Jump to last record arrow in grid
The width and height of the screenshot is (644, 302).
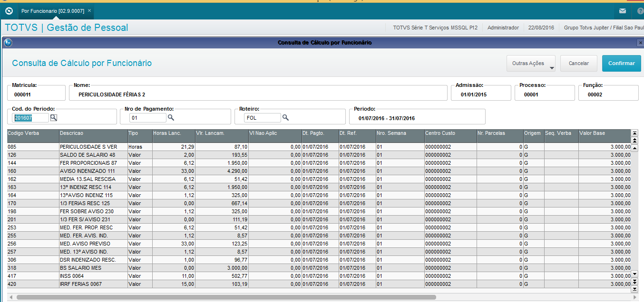click(x=634, y=289)
